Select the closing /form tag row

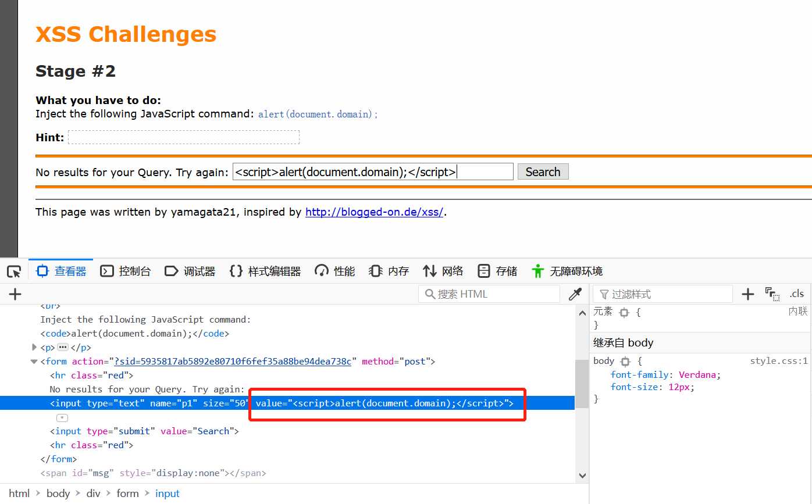click(58, 459)
